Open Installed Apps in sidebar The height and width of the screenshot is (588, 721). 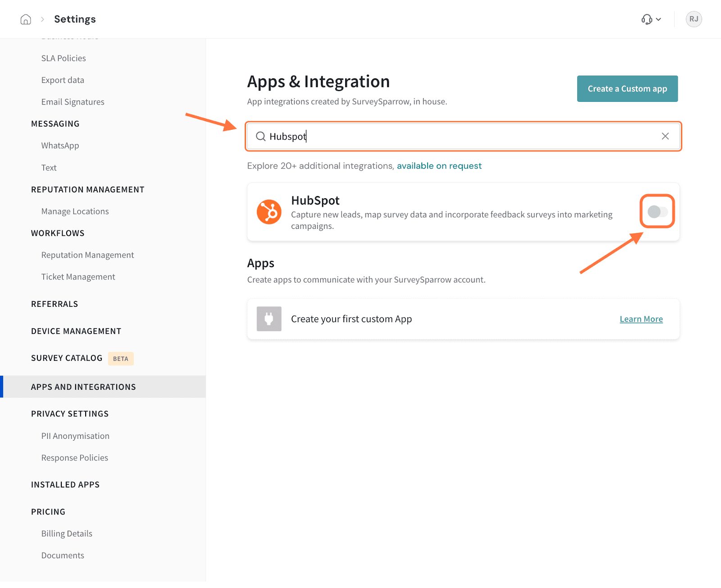pos(65,485)
